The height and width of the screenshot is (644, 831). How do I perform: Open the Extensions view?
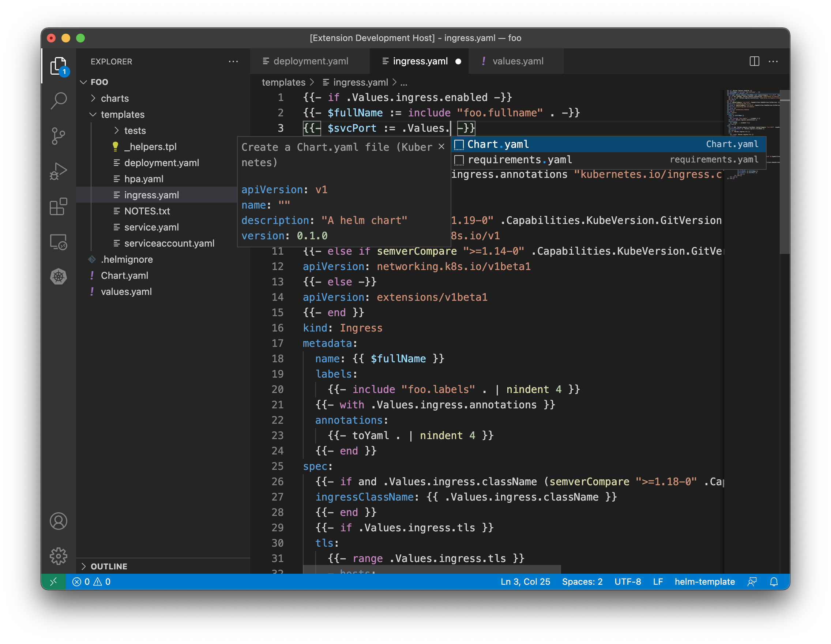coord(59,207)
